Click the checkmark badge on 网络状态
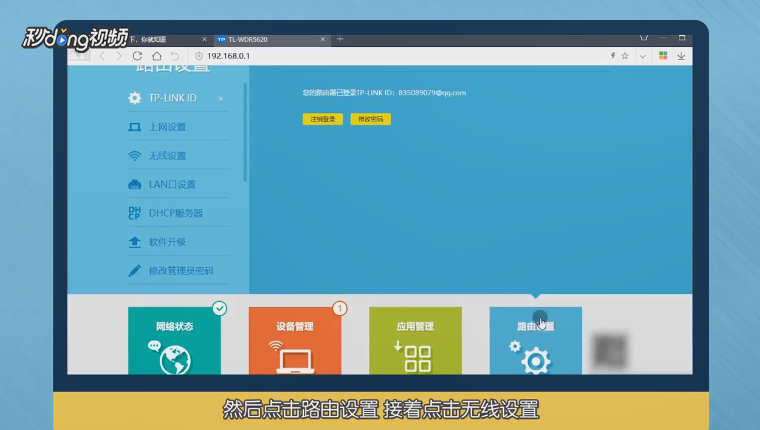This screenshot has height=430, width=760. (220, 308)
